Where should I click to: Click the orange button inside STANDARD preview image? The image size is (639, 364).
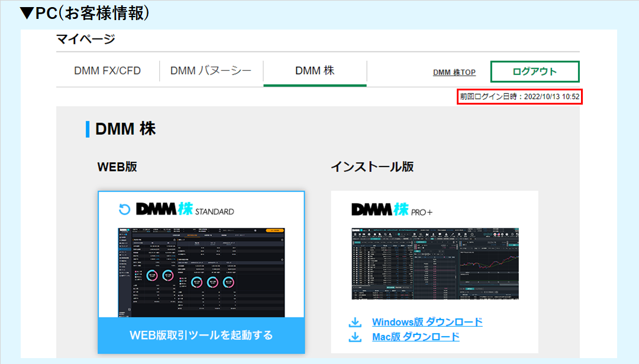(275, 230)
